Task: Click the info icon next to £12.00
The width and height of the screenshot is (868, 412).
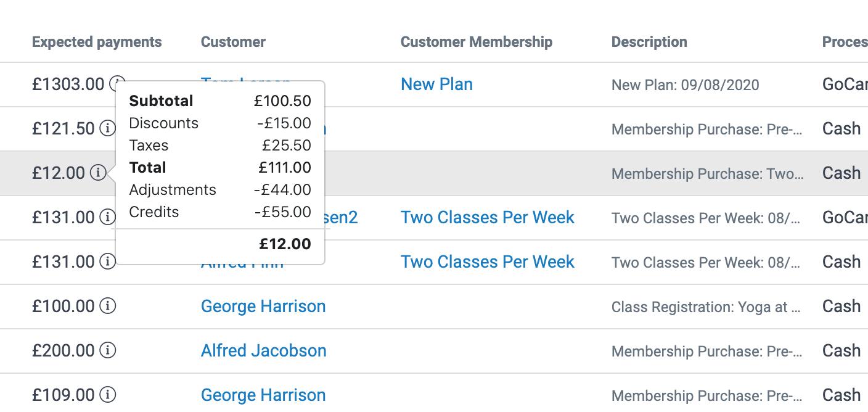Action: click(98, 173)
